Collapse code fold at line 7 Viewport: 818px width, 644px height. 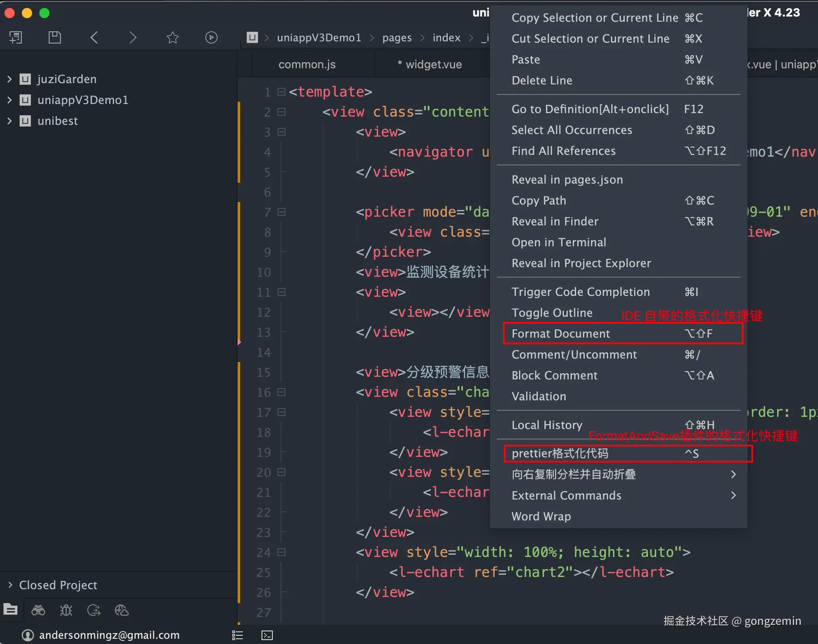pos(282,212)
